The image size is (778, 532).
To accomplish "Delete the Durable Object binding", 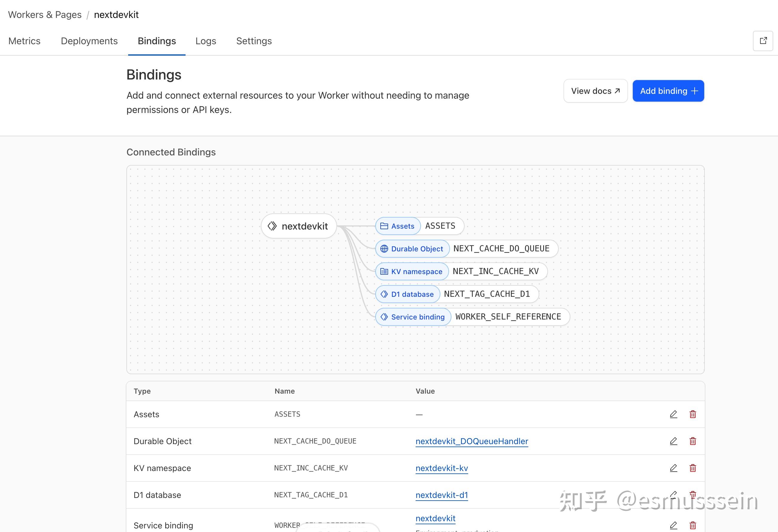I will 693,441.
